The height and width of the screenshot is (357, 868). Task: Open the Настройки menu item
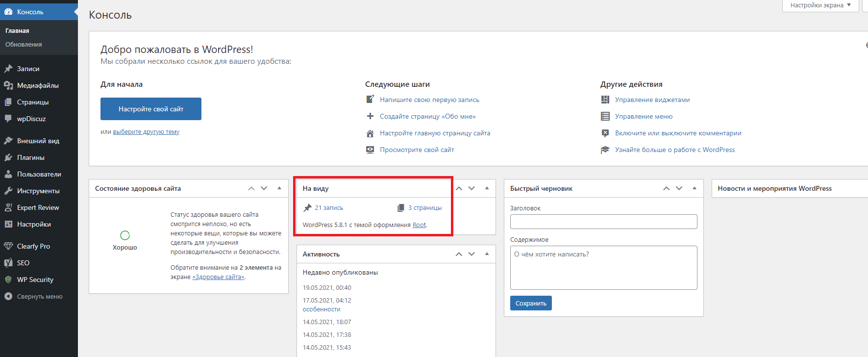pyautogui.click(x=34, y=224)
